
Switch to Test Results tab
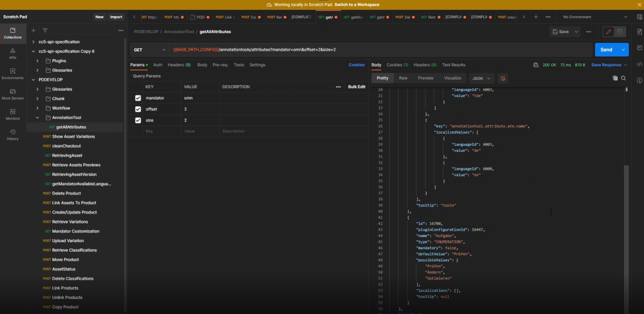tap(453, 65)
